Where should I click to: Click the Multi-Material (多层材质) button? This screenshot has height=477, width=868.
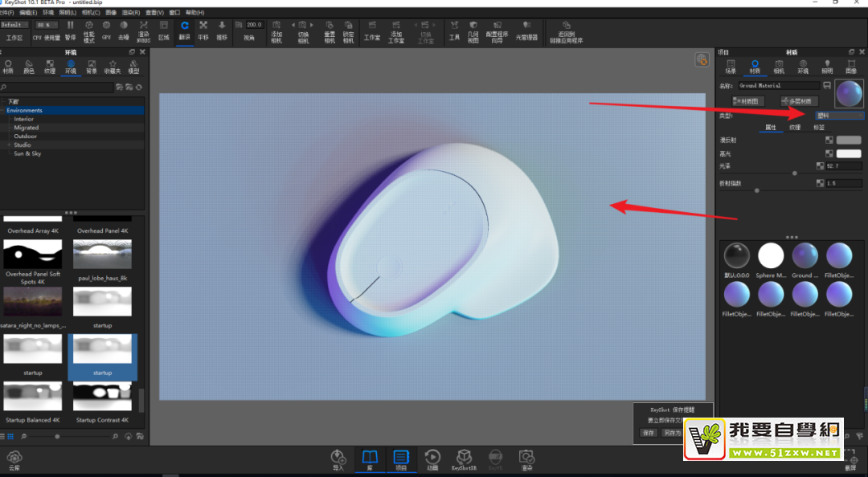[x=799, y=101]
